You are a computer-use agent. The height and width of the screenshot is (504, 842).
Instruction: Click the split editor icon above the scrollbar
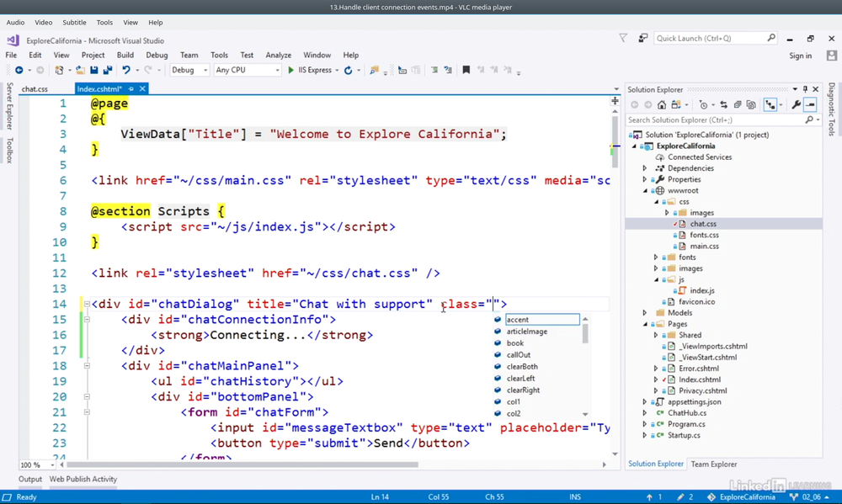[x=615, y=101]
